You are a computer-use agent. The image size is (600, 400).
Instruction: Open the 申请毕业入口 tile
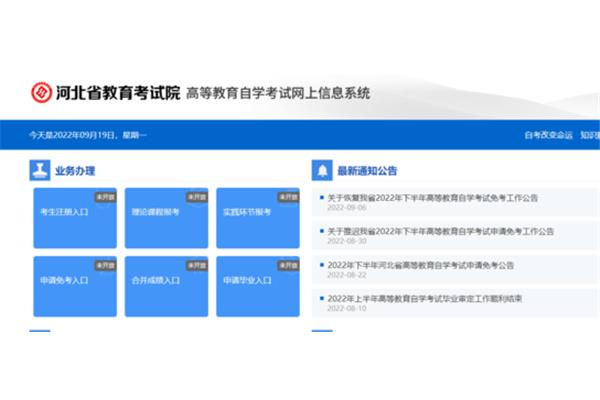click(x=258, y=286)
